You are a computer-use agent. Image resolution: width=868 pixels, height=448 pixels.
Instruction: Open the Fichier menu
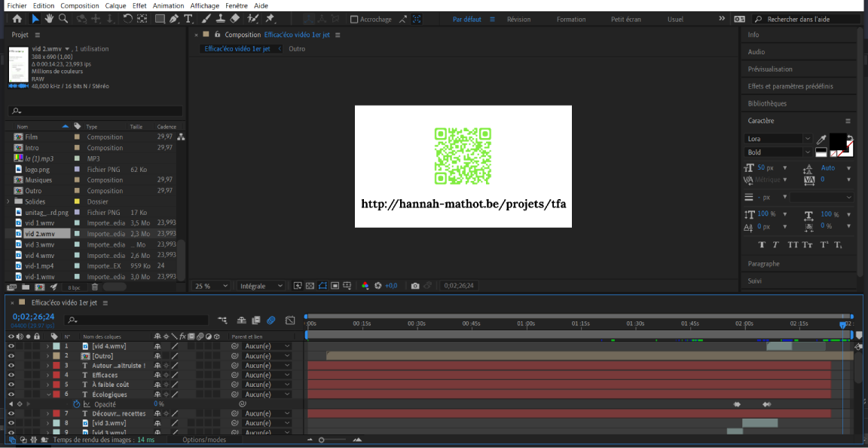pos(17,5)
